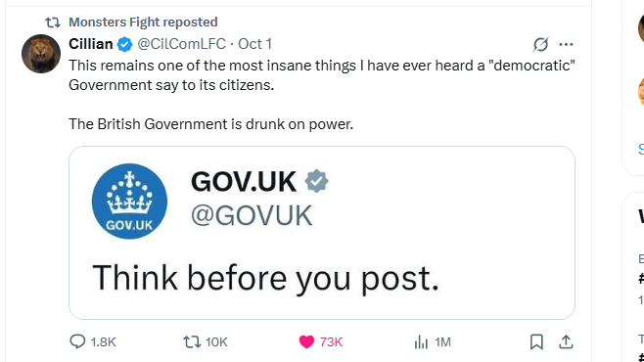Bookmark this post
Image resolution: width=644 pixels, height=362 pixels.
[536, 341]
